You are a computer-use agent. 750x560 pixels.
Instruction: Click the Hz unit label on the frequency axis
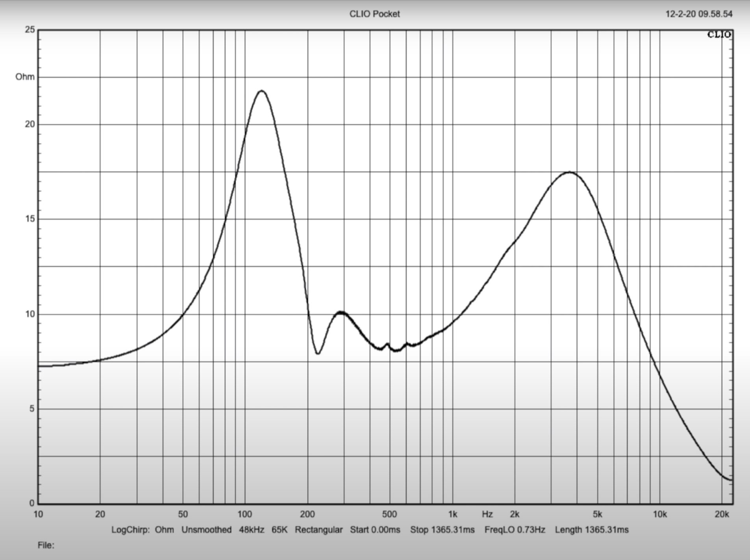click(487, 514)
